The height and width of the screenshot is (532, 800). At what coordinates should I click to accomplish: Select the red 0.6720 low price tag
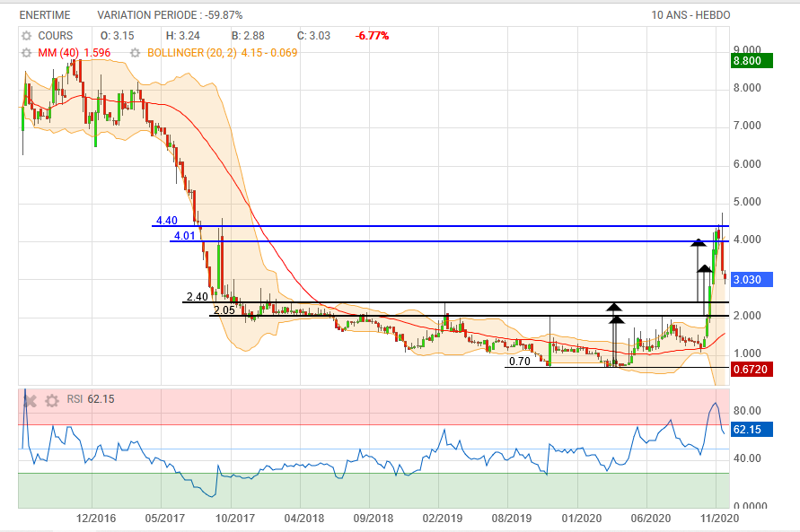752,369
